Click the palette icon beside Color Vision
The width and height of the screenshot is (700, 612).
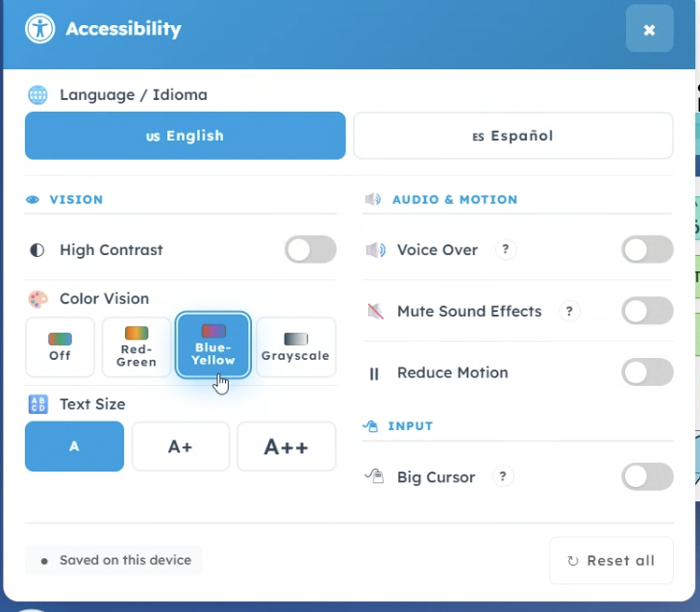37,299
